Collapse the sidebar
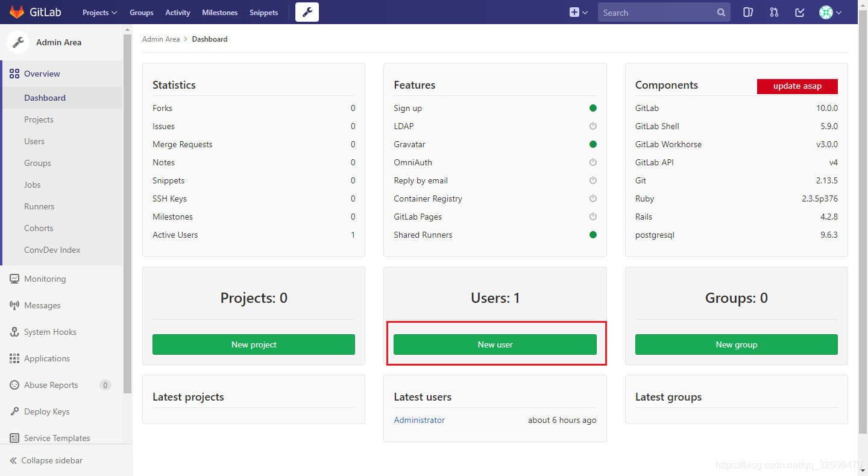The image size is (868, 476). pos(46,460)
